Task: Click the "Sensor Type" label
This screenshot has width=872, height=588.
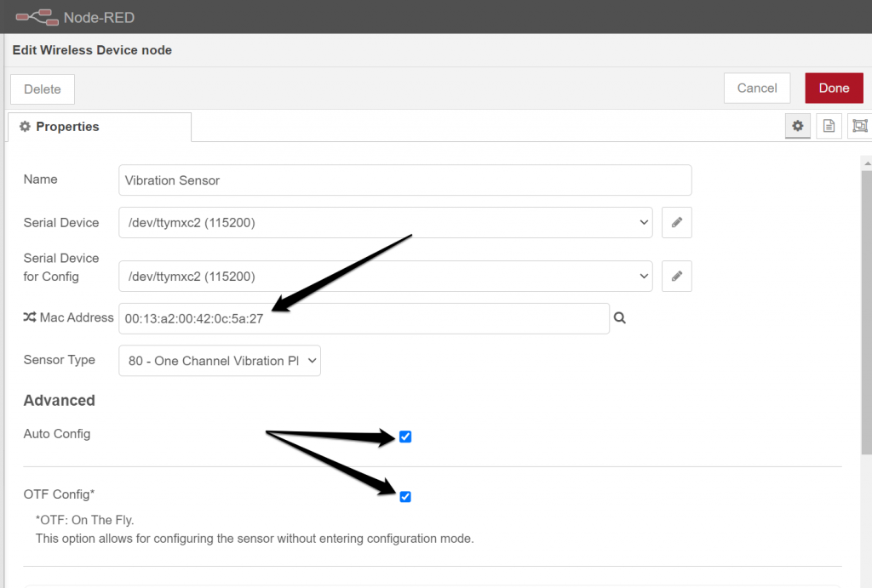Action: coord(59,360)
